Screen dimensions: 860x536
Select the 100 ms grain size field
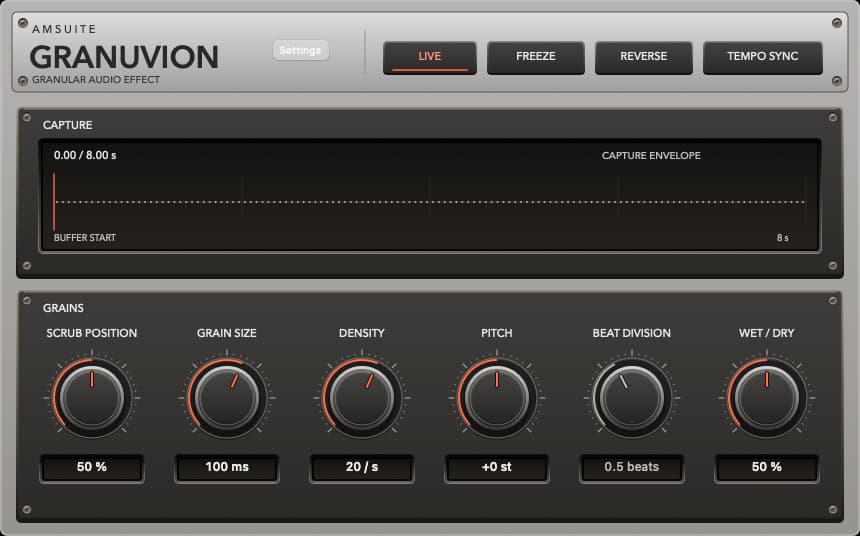point(227,467)
